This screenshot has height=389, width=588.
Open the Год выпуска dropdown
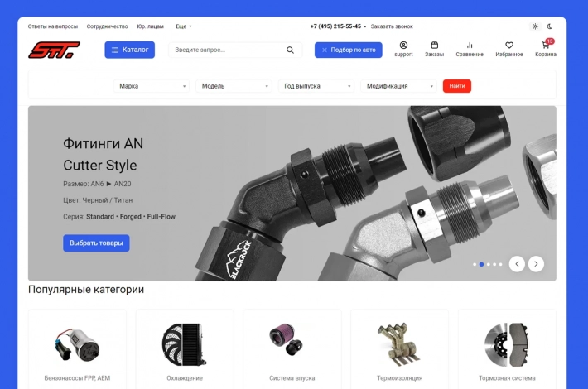(316, 86)
